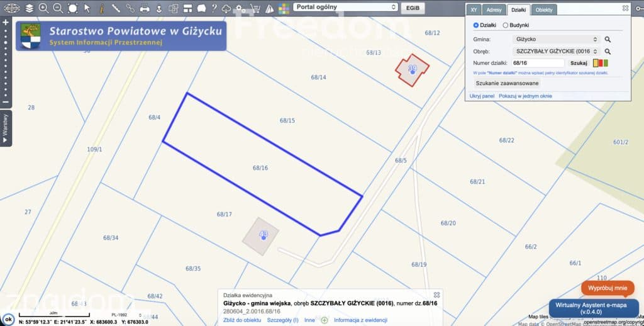Select the zoom out magnifier tool
This screenshot has width=644, height=326.
(58, 8)
